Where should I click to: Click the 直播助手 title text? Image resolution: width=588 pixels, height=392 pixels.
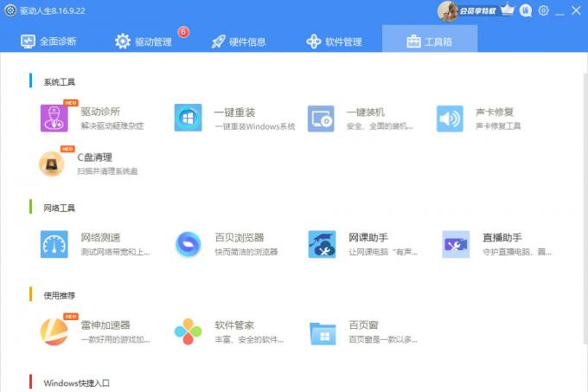[x=502, y=237]
